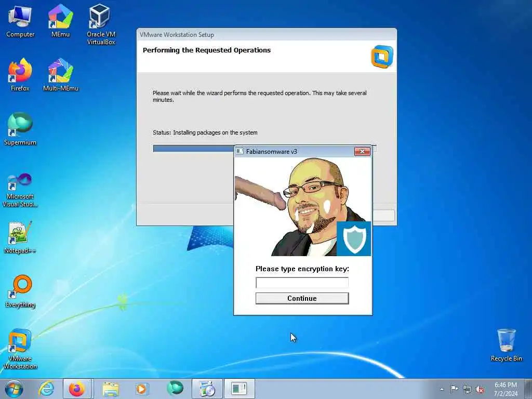Open Firefox desktop shortcut

tap(20, 75)
